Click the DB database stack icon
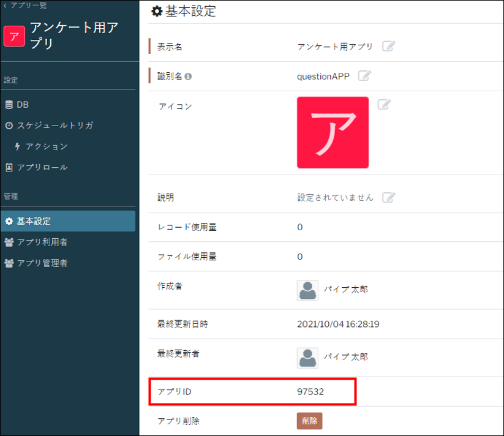 coord(9,105)
